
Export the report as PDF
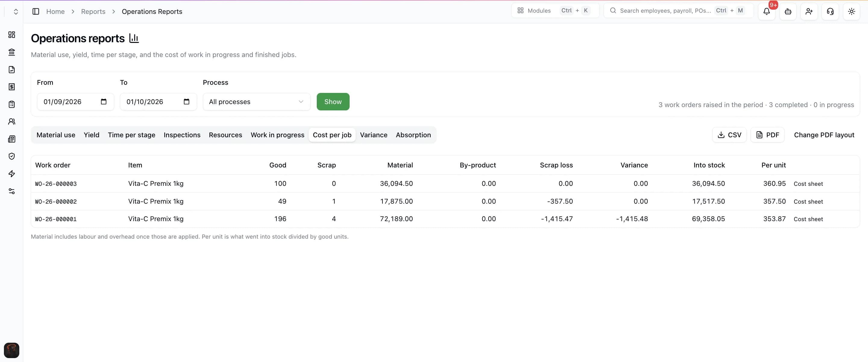coord(767,135)
